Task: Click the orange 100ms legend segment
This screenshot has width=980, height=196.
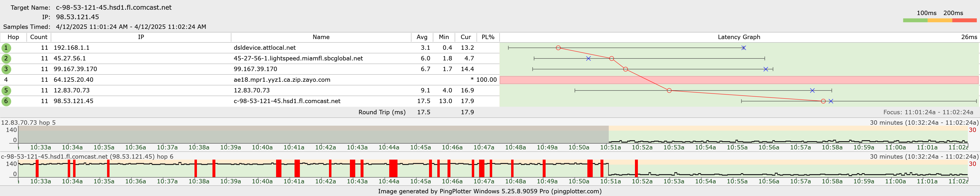Action: pyautogui.click(x=940, y=21)
